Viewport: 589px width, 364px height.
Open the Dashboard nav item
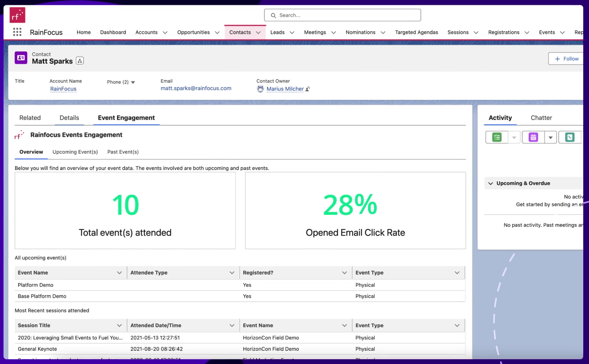(x=113, y=32)
